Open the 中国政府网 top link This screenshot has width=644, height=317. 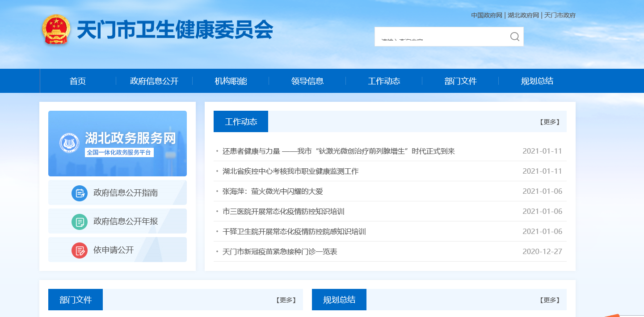click(487, 15)
